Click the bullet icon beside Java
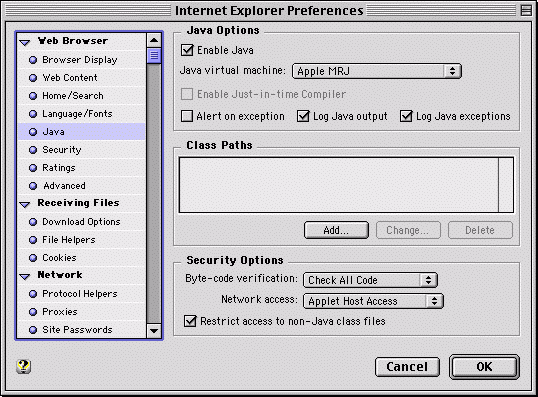This screenshot has width=538, height=397. (x=33, y=132)
